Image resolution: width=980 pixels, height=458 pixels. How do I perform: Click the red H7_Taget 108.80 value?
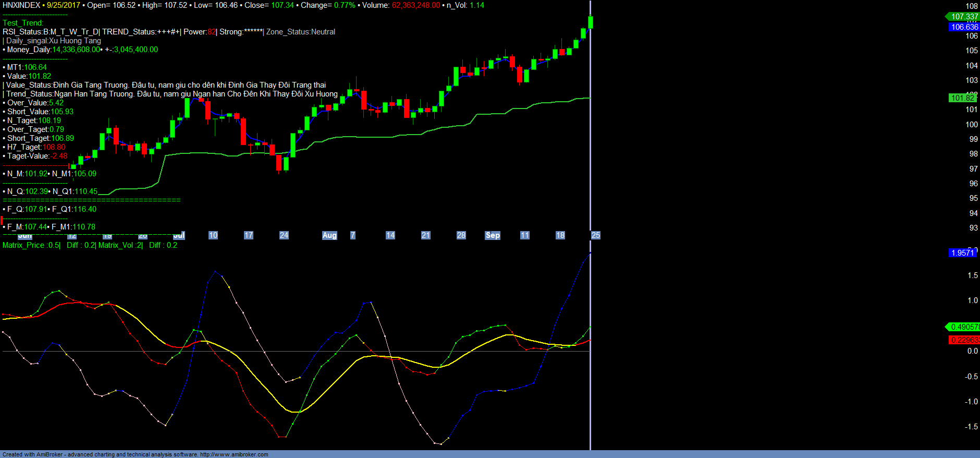(54, 147)
